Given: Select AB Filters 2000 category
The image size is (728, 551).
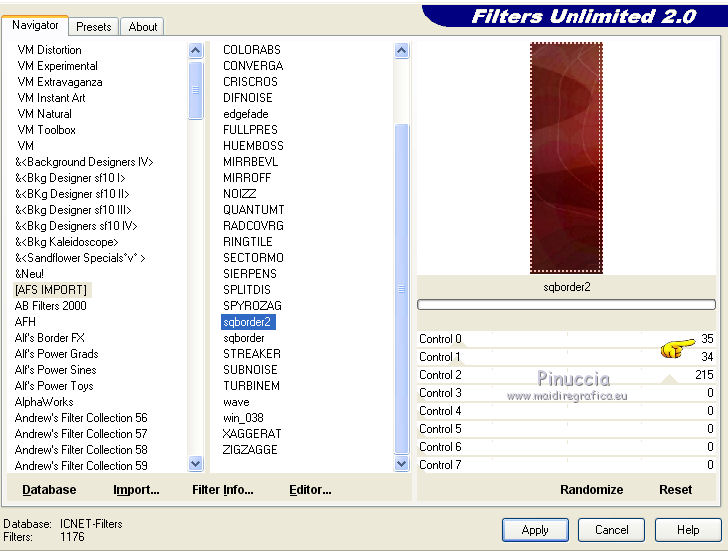Looking at the screenshot, I should tap(51, 306).
